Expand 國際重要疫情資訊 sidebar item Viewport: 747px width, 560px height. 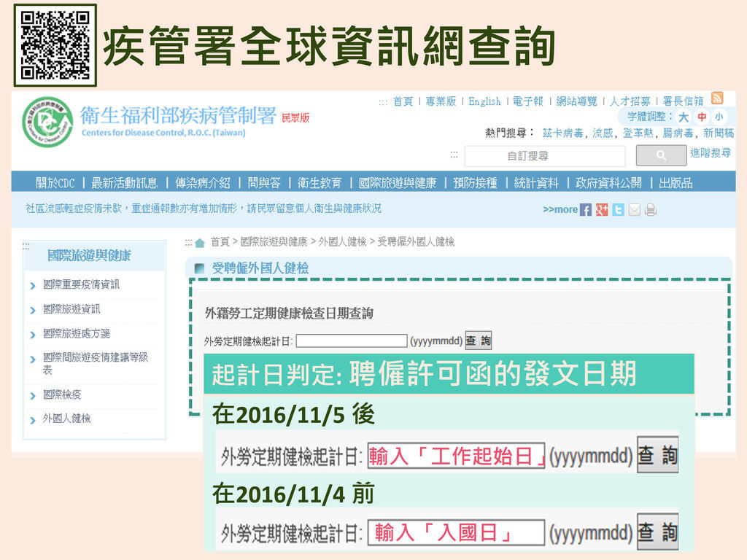81,285
